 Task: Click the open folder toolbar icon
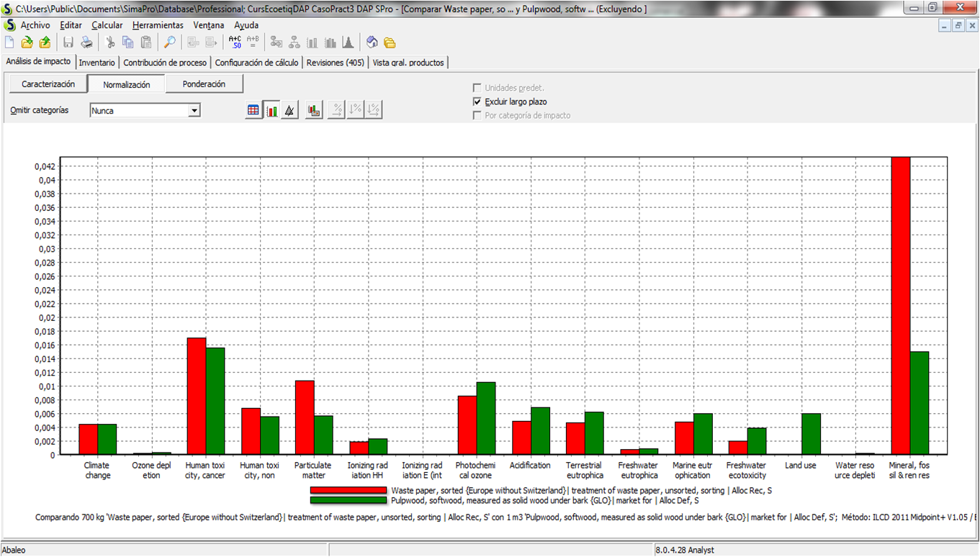(x=27, y=42)
